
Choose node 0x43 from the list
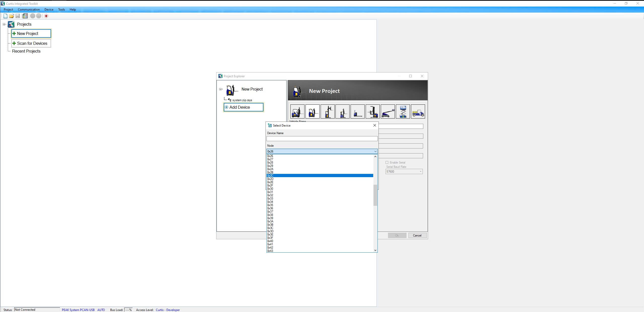pos(320,251)
